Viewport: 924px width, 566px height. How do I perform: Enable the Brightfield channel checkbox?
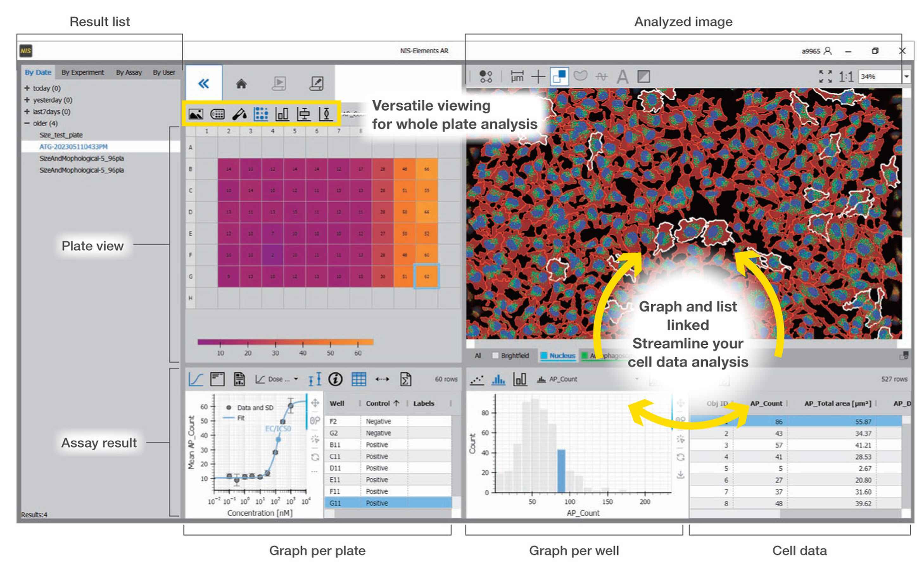click(496, 356)
